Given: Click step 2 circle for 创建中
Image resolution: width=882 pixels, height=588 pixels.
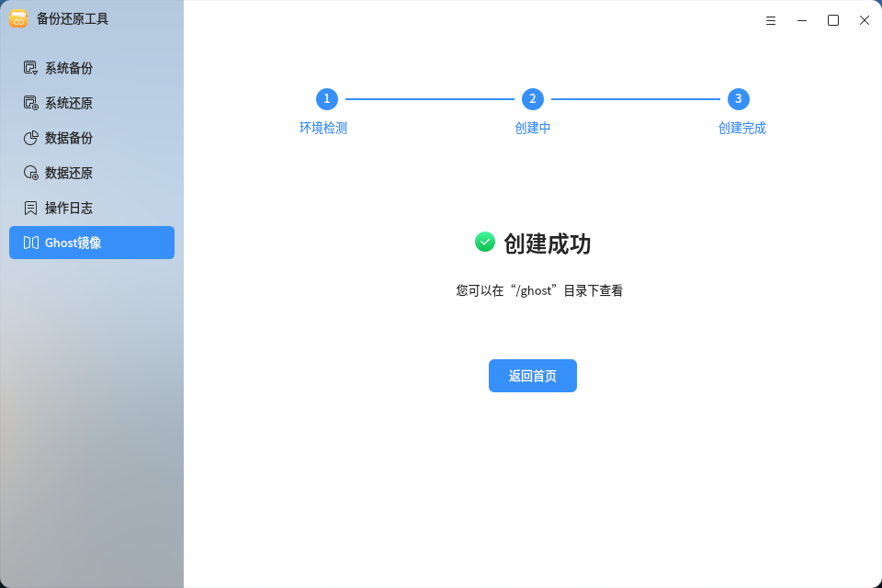Looking at the screenshot, I should [x=533, y=99].
